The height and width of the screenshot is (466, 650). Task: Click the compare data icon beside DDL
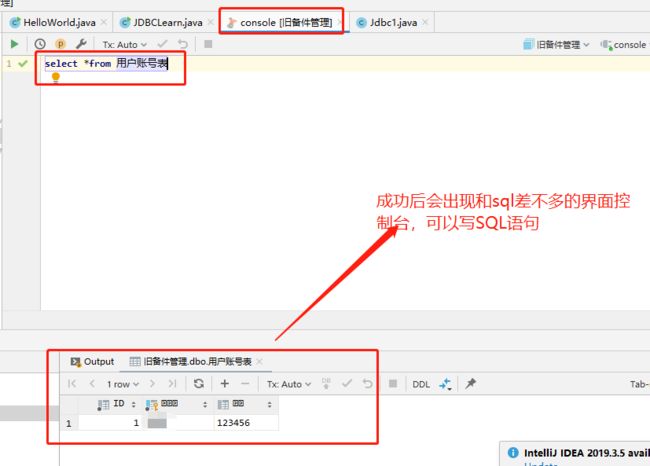click(x=445, y=384)
